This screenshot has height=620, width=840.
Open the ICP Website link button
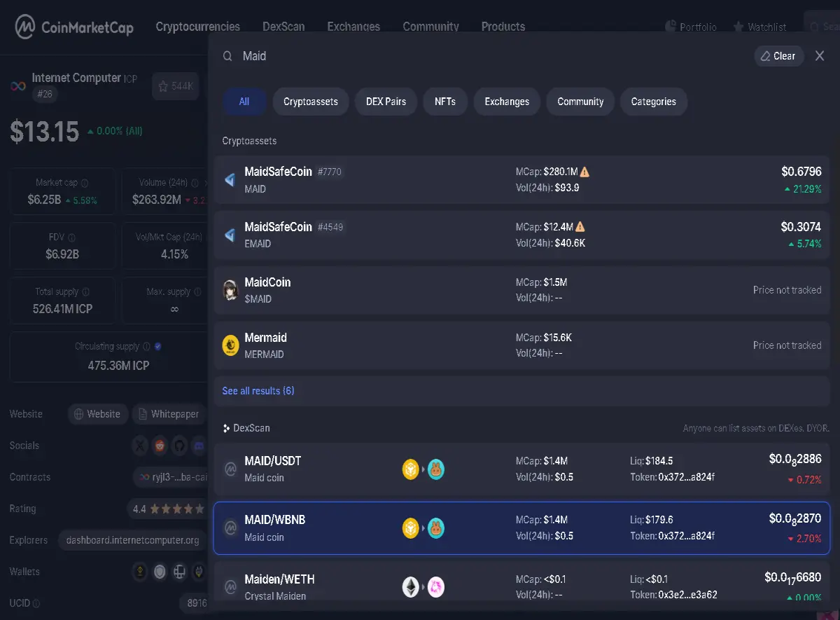98,414
